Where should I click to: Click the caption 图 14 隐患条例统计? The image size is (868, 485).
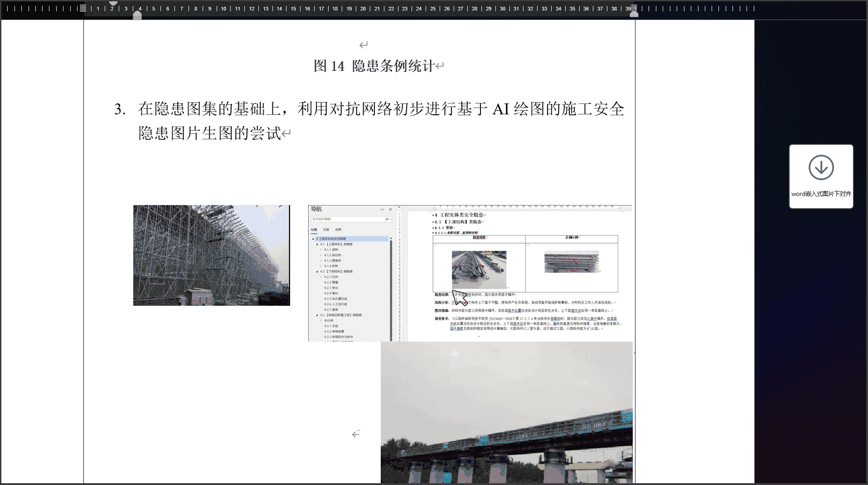click(x=374, y=66)
